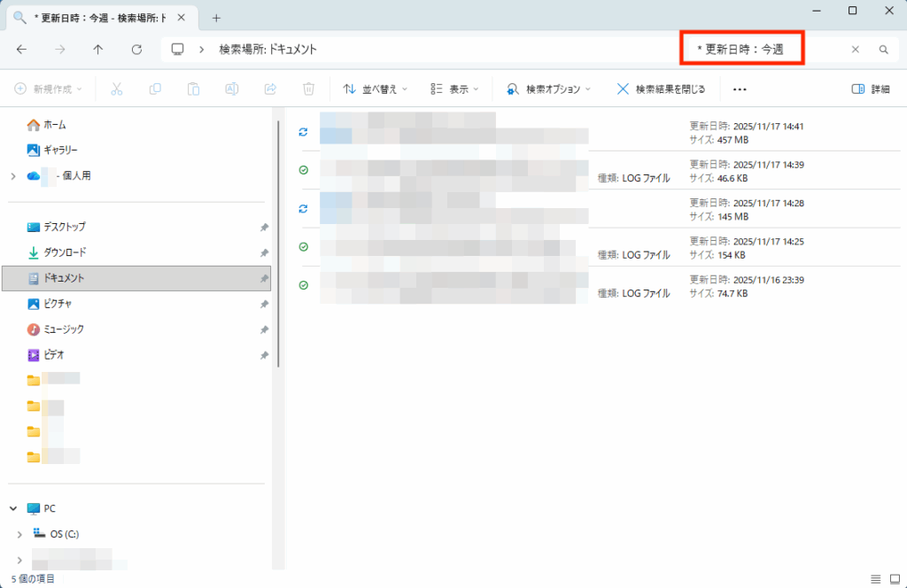The width and height of the screenshot is (907, 588).
Task: Click the Rename icon in toolbar
Action: (x=231, y=89)
